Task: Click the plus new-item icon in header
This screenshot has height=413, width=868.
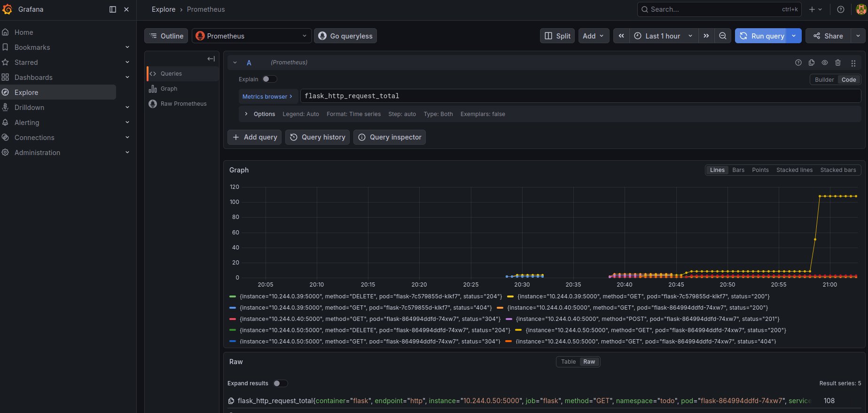Action: [x=815, y=9]
